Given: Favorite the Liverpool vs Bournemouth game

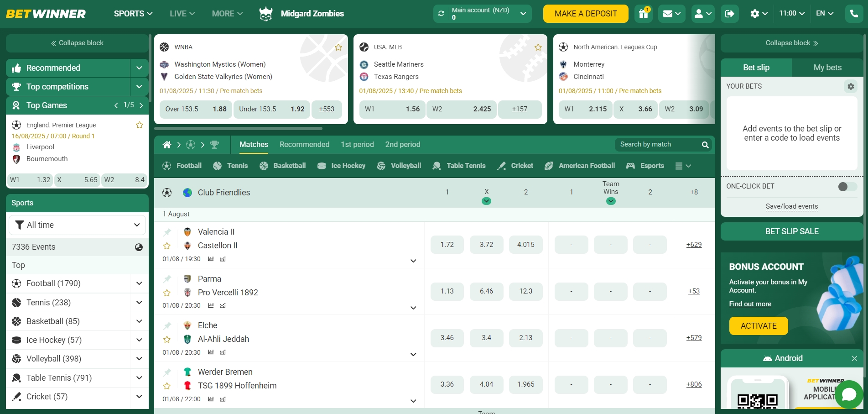Looking at the screenshot, I should [x=140, y=125].
